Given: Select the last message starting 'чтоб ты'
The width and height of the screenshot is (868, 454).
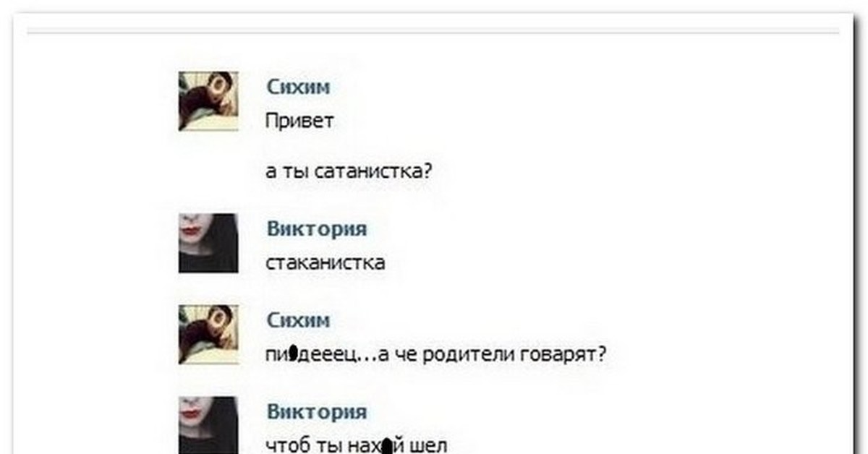Looking at the screenshot, I should (357, 445).
